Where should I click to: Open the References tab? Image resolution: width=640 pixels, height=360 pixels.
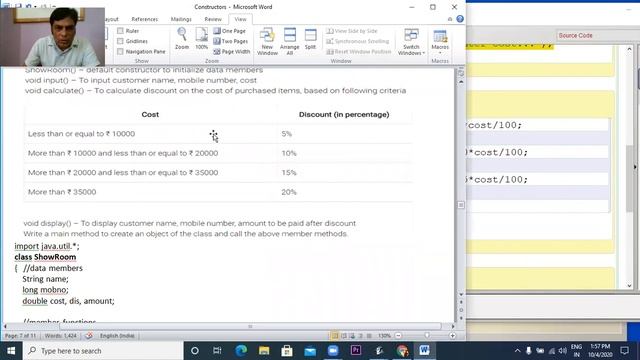pyautogui.click(x=144, y=19)
